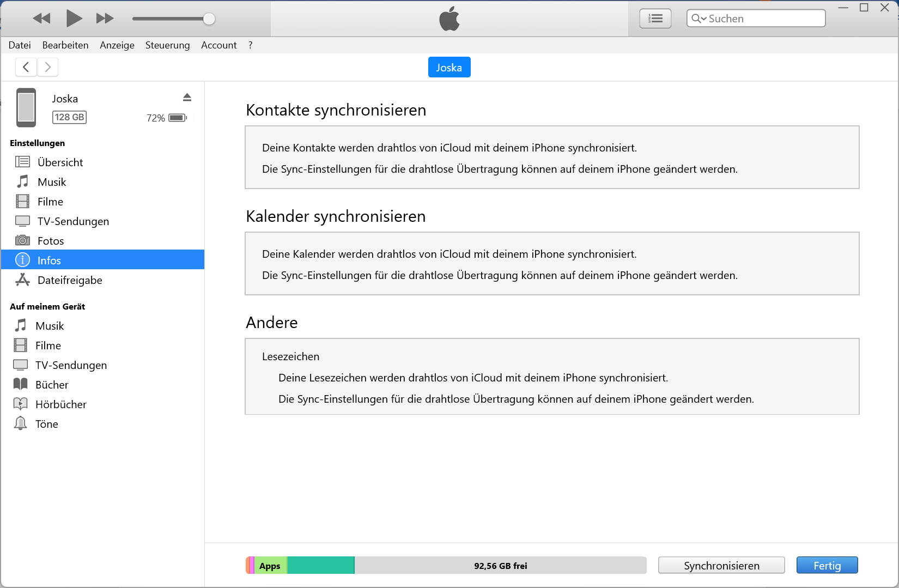
Task: Skip forward with the fast-forward button
Action: [x=105, y=19]
